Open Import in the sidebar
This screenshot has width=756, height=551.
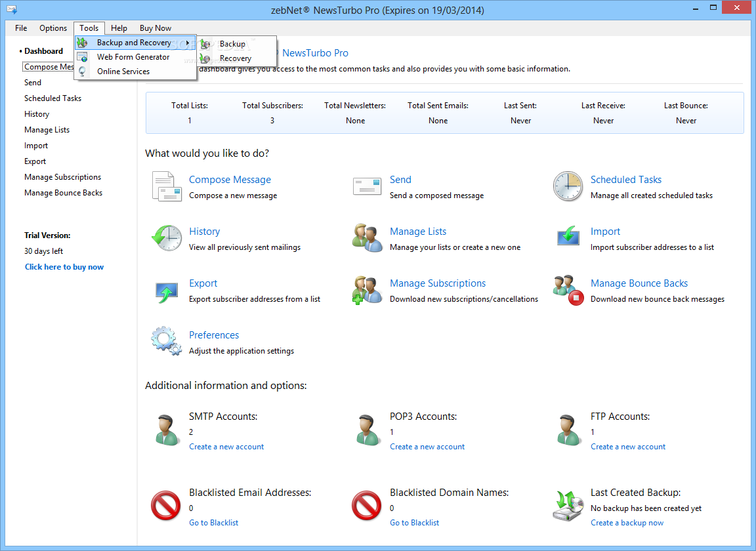pyautogui.click(x=36, y=146)
